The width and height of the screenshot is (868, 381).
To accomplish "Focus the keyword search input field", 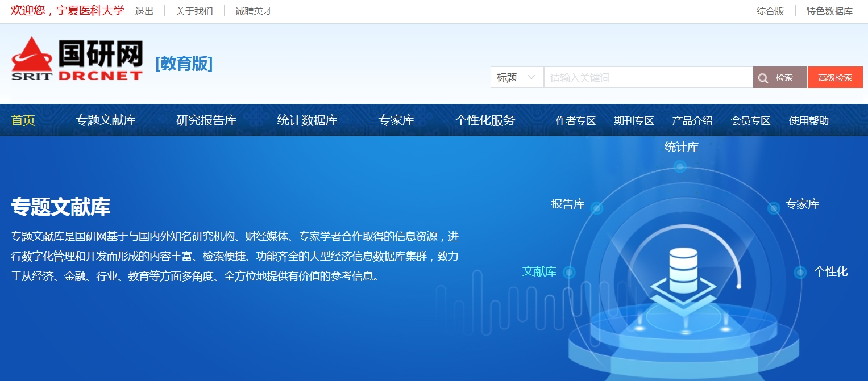I will (x=648, y=78).
